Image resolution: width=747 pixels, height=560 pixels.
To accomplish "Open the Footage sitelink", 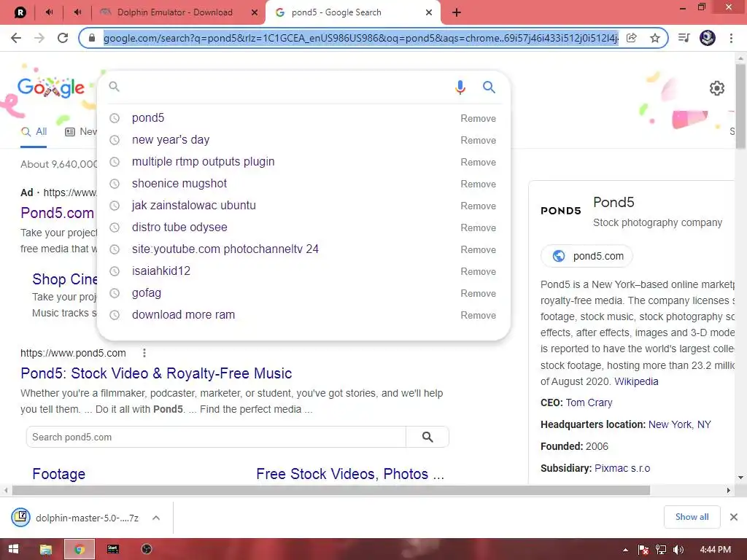I will [59, 474].
